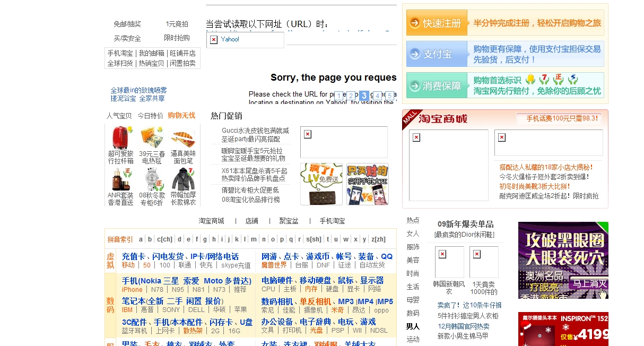Open the skype充值 category link
Screen dimensions: 644x346
tap(236, 265)
